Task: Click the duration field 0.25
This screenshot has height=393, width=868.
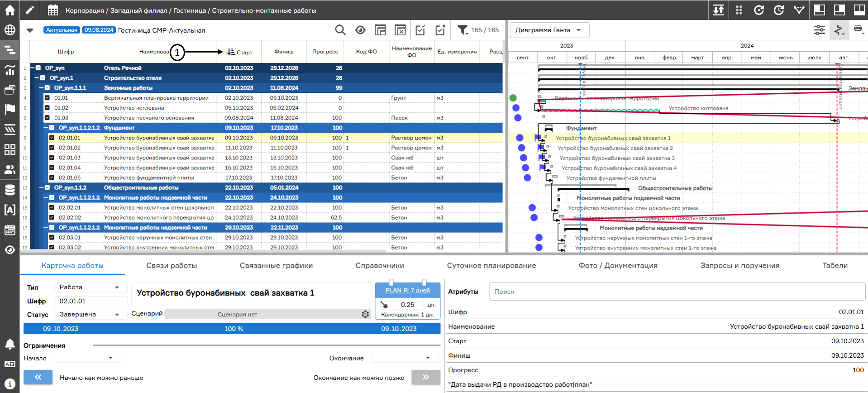Action: point(407,305)
